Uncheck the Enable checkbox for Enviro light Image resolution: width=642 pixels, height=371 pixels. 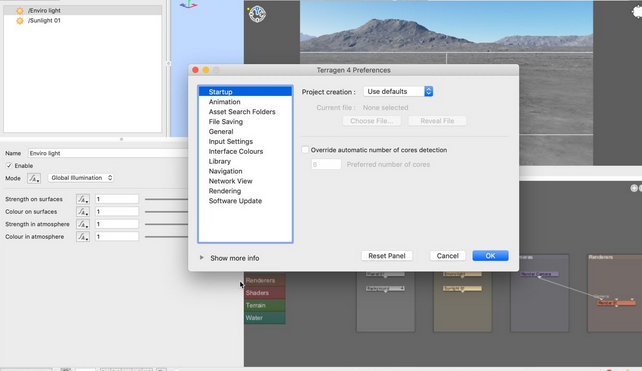click(x=9, y=166)
